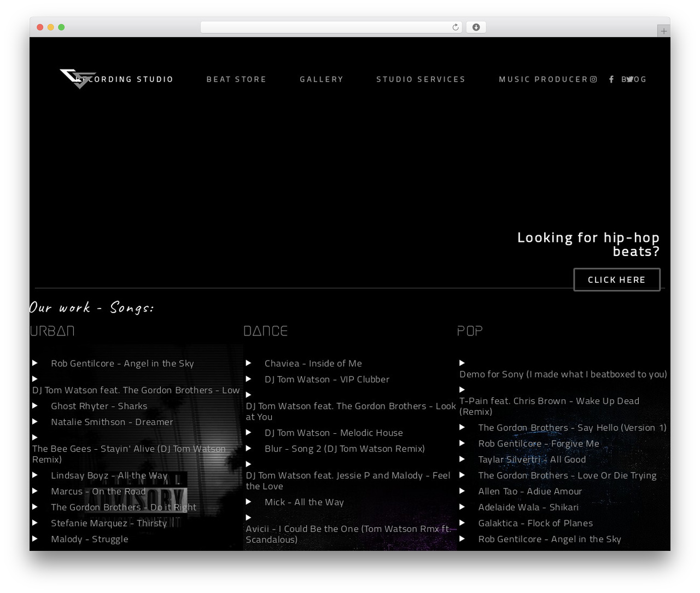
Task: Play Natalie Smithson - Dreamer track
Action: click(35, 421)
